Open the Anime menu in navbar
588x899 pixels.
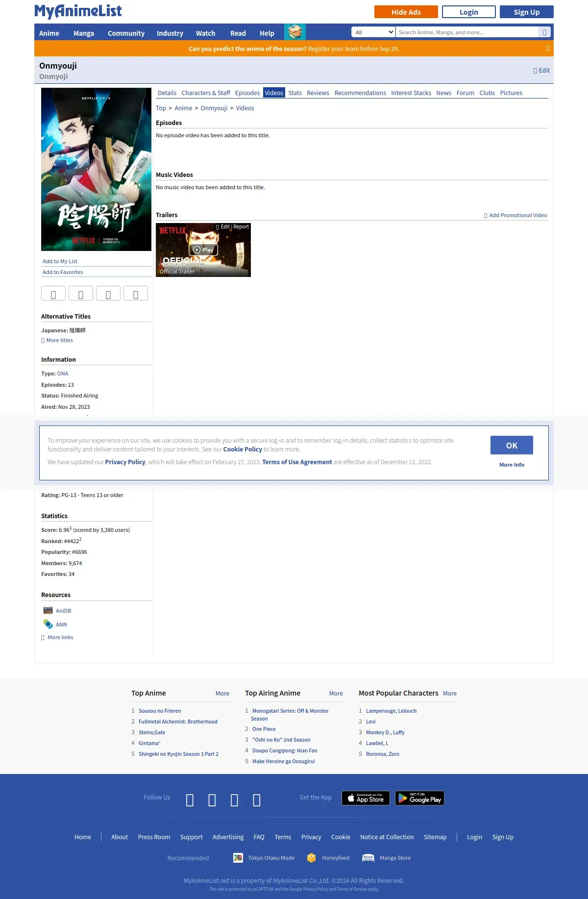pos(49,33)
